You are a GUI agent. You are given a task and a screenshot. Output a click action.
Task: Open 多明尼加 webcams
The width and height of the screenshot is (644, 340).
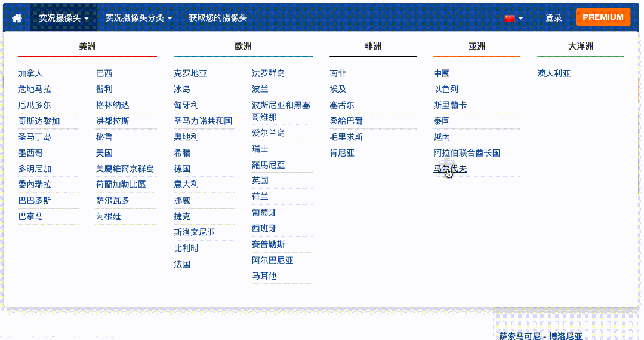[35, 169]
